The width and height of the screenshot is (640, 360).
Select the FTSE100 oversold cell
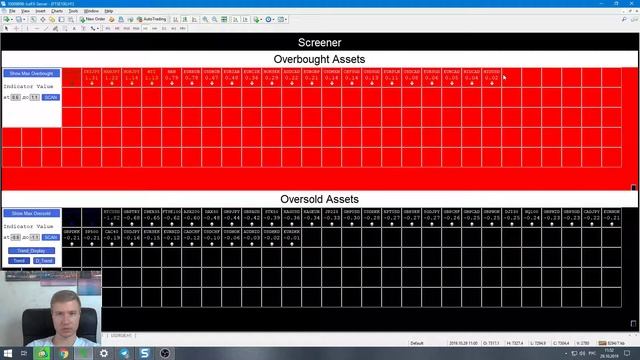(x=171, y=218)
